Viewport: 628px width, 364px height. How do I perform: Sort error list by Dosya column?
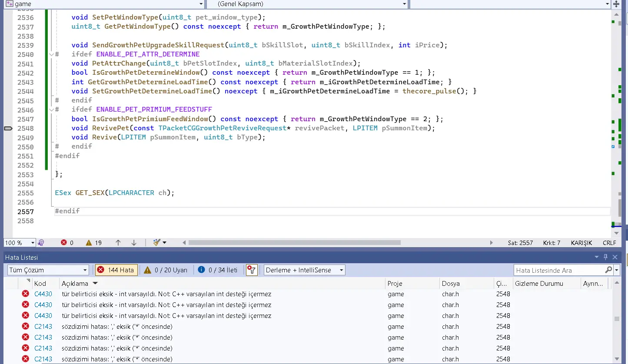click(451, 284)
